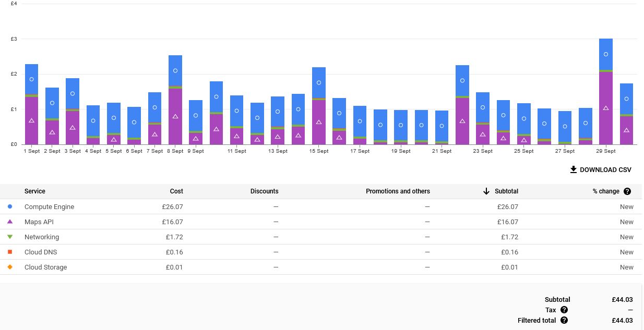Select the Compute Engine service name
The height and width of the screenshot is (330, 644).
49,206
